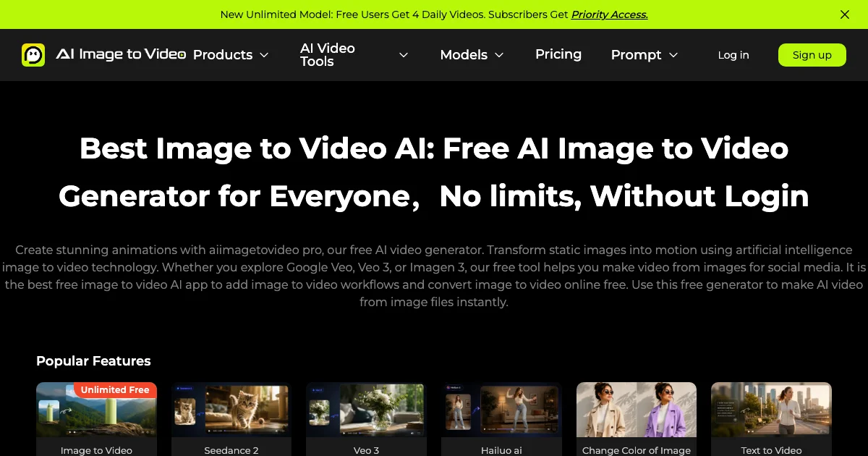Click the Veo 3 card label
Image resolution: width=868 pixels, height=456 pixels.
point(367,450)
